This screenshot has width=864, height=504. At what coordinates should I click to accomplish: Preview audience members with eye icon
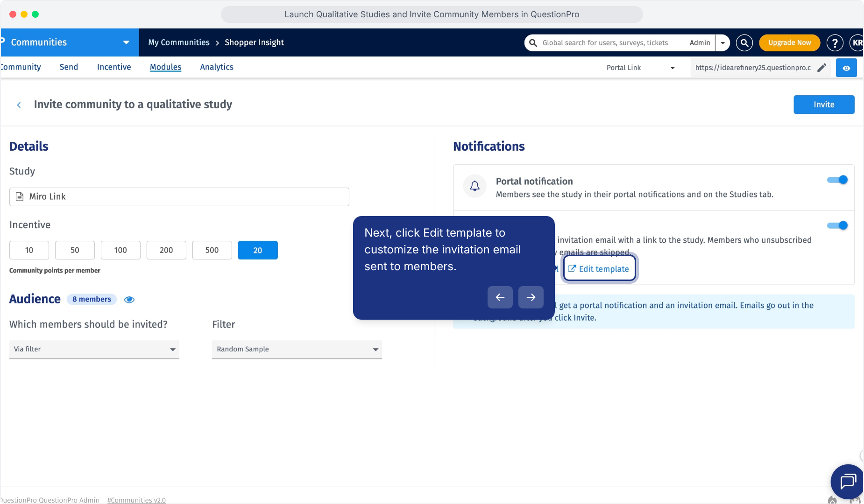click(x=129, y=300)
